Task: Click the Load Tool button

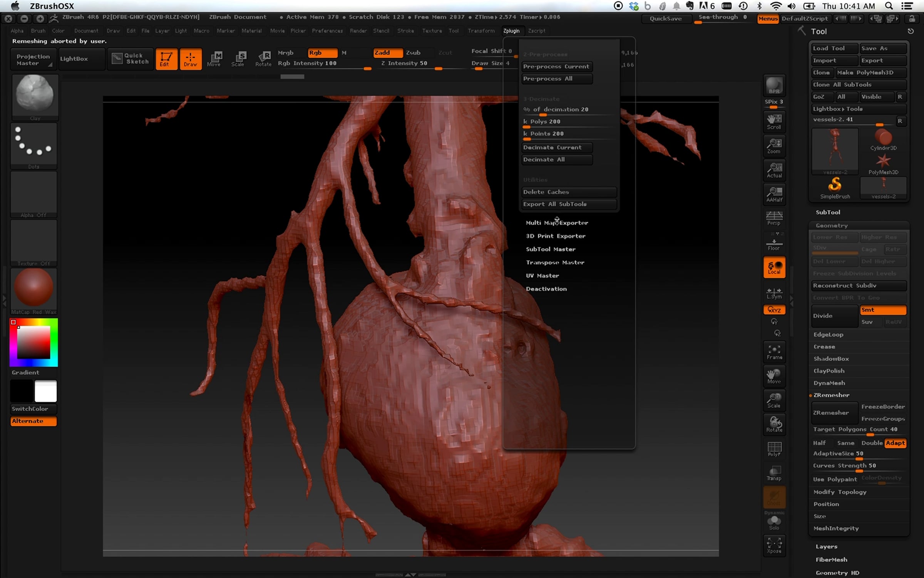Action: (835, 48)
